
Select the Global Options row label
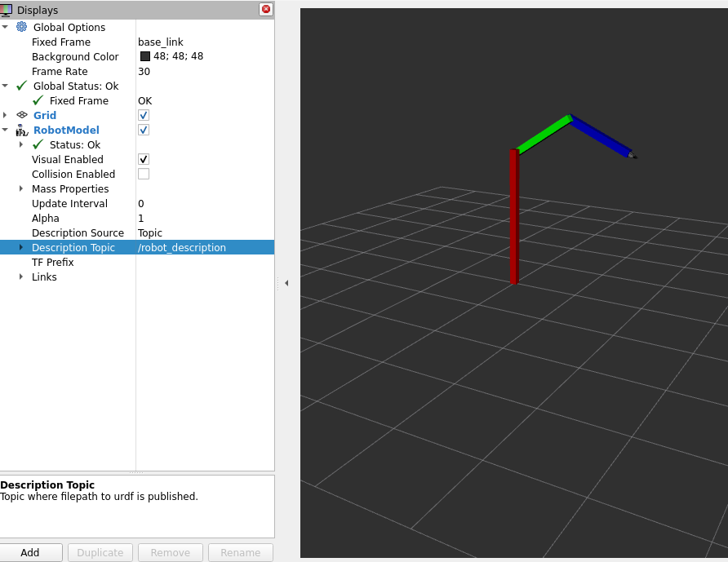[69, 28]
